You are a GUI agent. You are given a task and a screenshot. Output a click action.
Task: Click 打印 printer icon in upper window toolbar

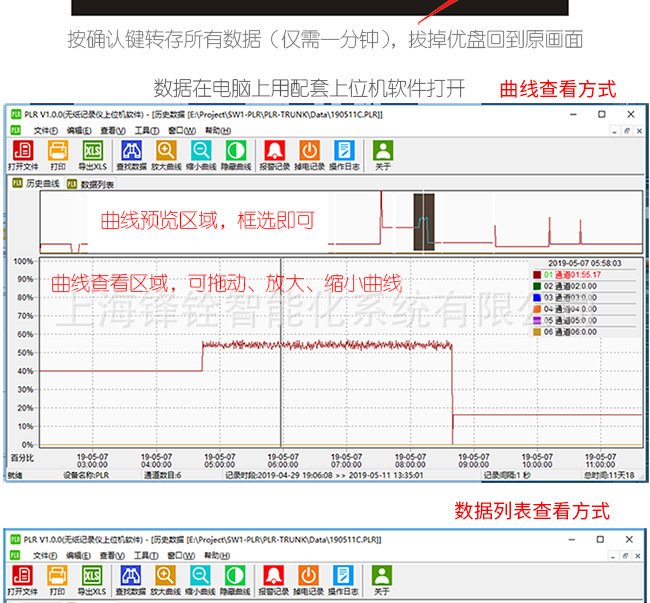point(58,151)
